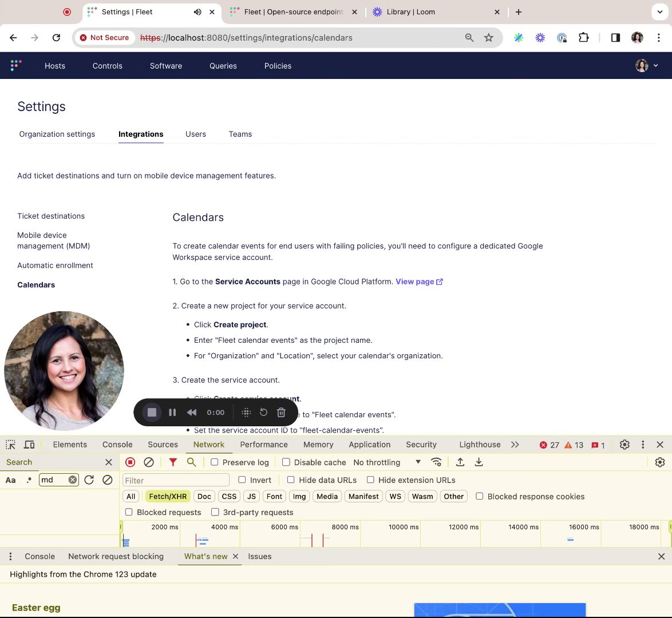
Task: Open the No throttling dropdown
Action: coord(387,462)
